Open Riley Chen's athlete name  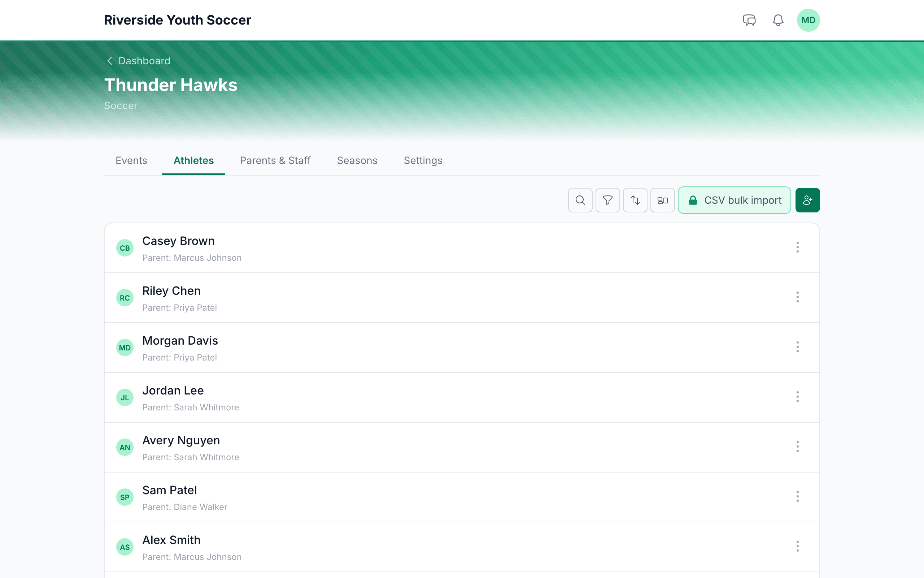click(171, 291)
